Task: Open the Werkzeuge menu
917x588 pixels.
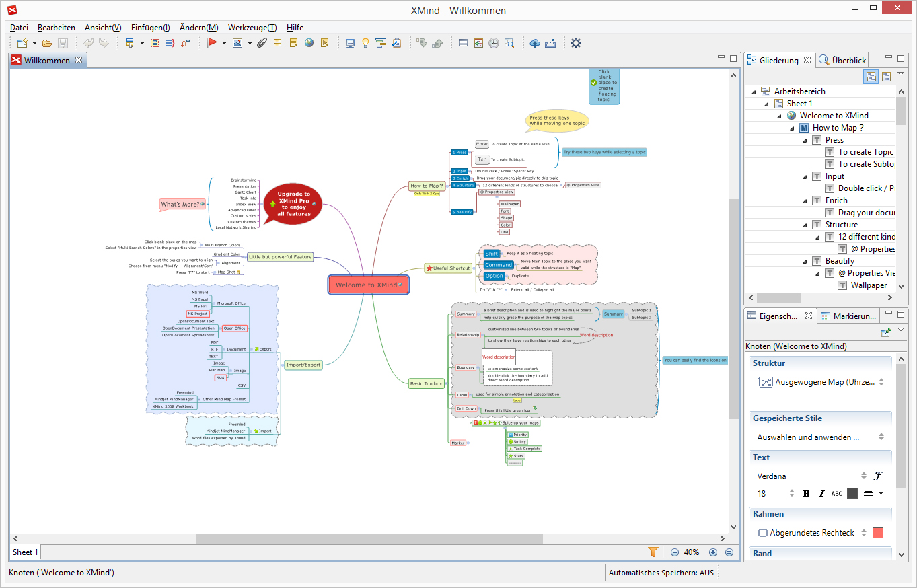Action: tap(252, 28)
